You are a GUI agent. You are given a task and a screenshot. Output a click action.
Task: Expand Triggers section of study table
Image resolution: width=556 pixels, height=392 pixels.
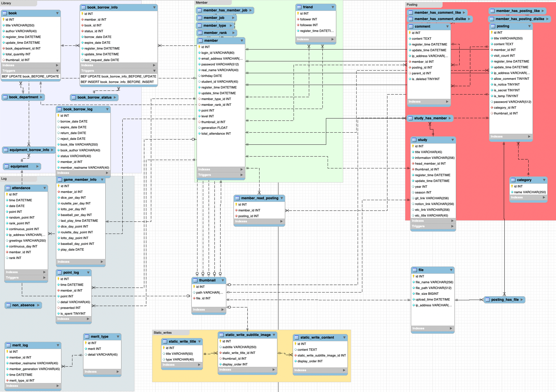pyautogui.click(x=452, y=226)
